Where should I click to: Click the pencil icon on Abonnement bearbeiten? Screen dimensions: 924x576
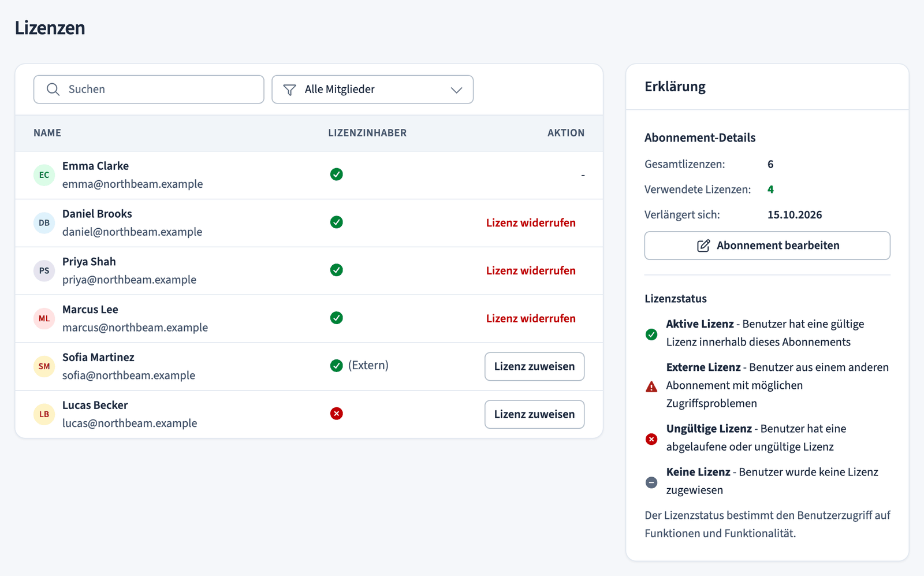(703, 246)
